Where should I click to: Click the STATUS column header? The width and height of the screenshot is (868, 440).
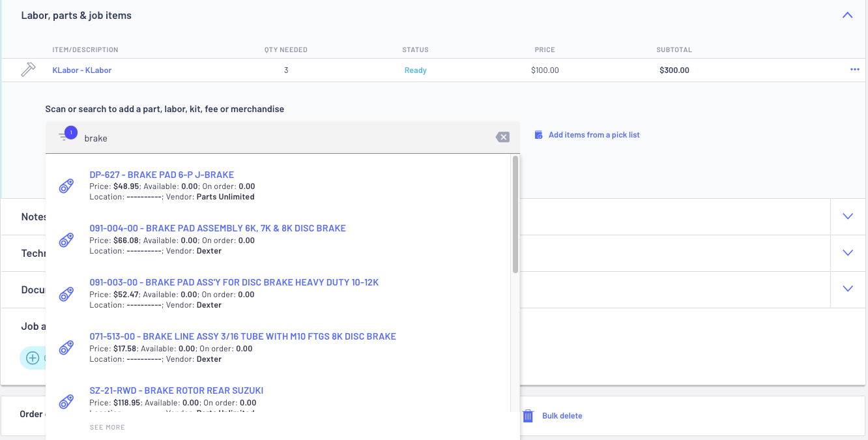tap(416, 50)
